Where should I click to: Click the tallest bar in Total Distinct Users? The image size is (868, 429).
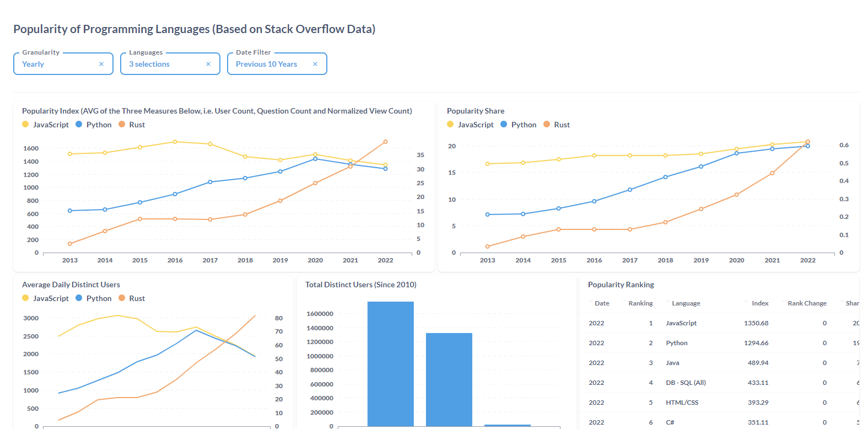tap(391, 364)
